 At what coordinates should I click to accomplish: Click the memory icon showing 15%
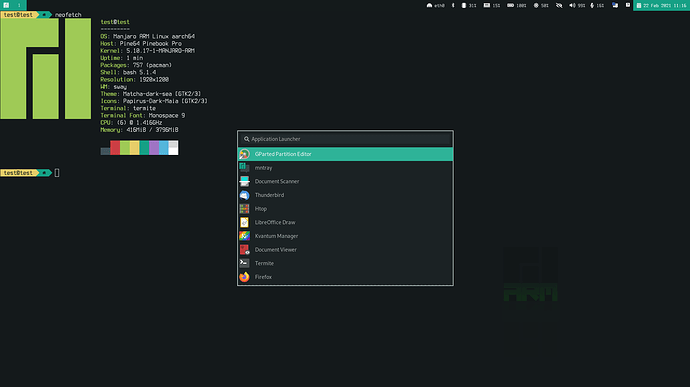point(487,5)
